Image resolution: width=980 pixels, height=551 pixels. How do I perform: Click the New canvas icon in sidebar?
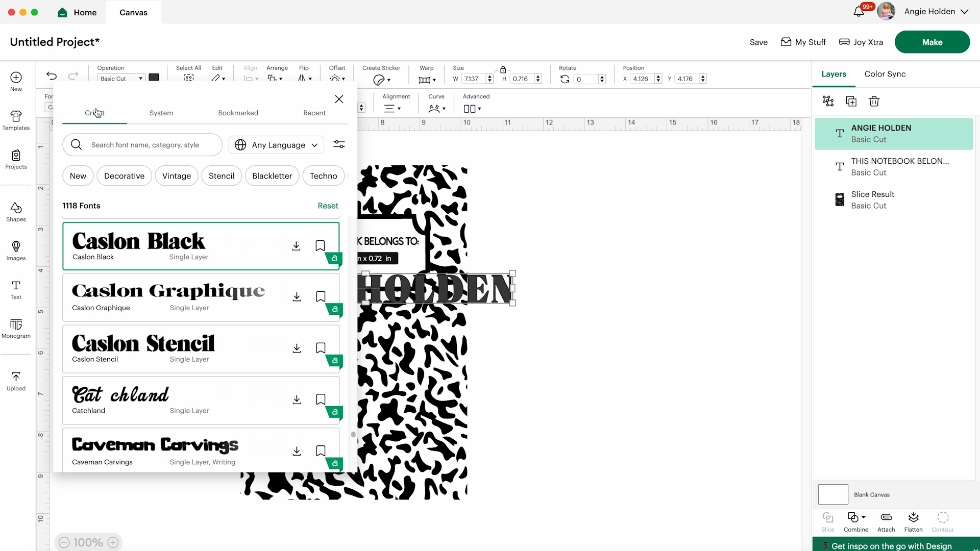[16, 81]
